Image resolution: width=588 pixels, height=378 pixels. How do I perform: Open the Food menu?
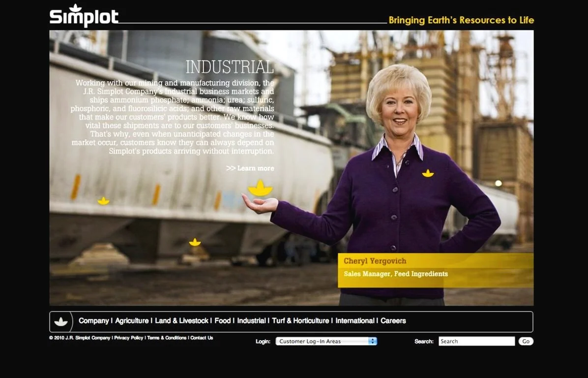point(222,321)
